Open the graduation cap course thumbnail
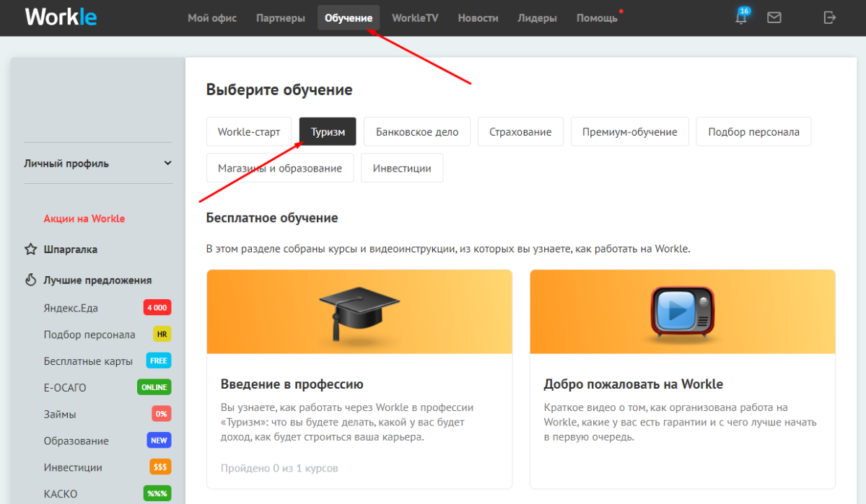The height and width of the screenshot is (504, 866). tap(359, 311)
